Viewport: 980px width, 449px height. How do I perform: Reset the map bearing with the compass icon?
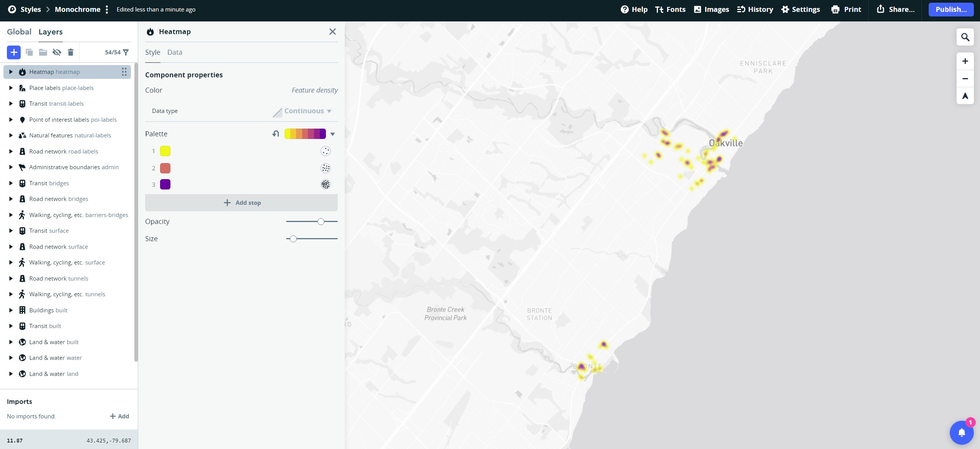tap(965, 96)
